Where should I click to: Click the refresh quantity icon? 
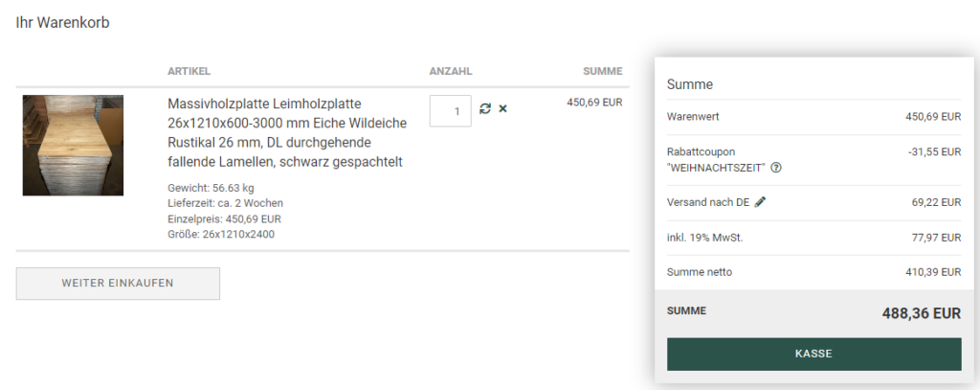pos(485,109)
